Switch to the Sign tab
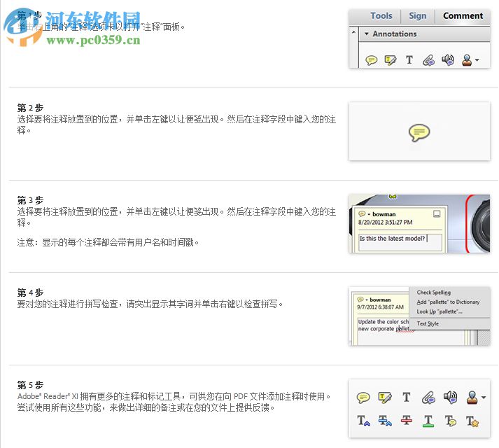 point(417,15)
